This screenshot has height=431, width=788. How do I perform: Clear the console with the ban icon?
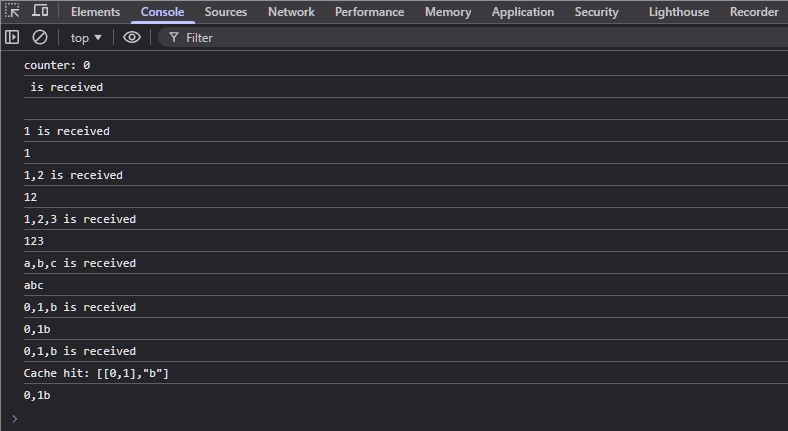[x=40, y=37]
